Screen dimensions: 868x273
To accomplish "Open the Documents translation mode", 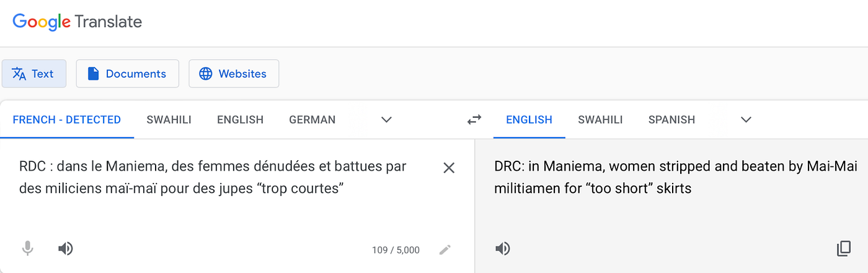I will coord(127,74).
